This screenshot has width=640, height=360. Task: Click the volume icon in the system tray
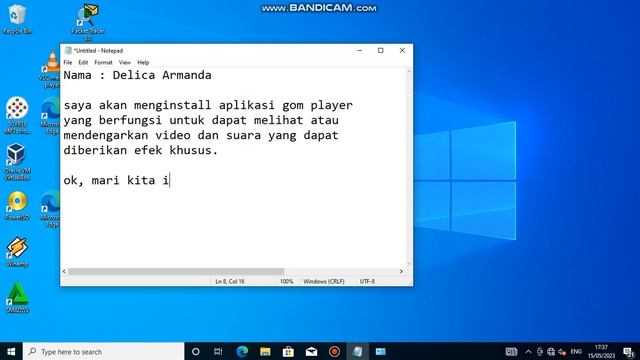(562, 351)
